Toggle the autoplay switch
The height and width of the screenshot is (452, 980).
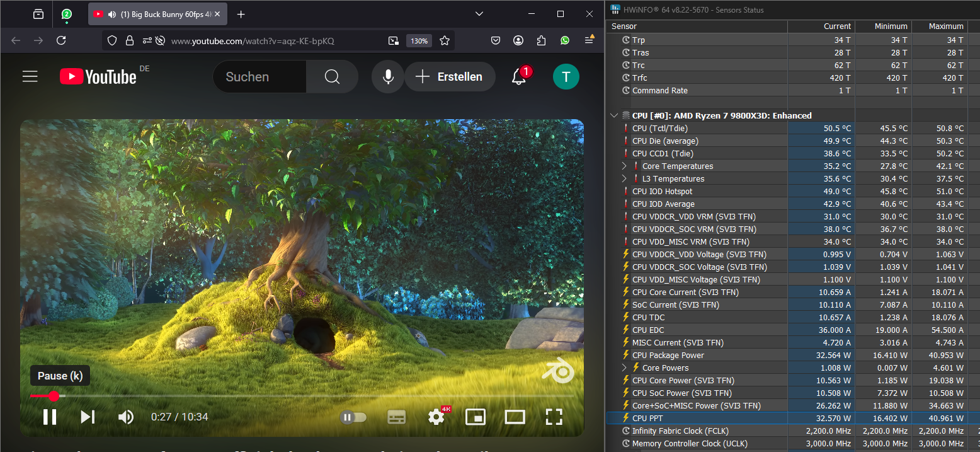353,417
